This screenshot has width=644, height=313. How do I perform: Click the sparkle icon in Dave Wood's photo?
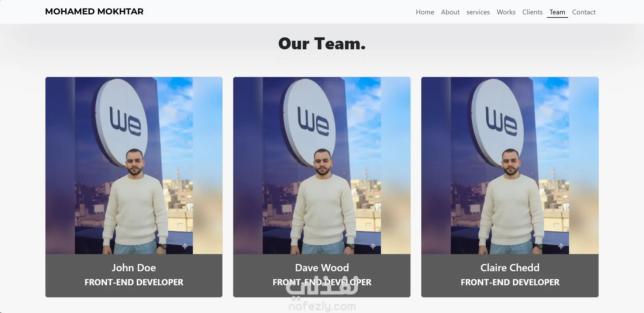coord(373,246)
